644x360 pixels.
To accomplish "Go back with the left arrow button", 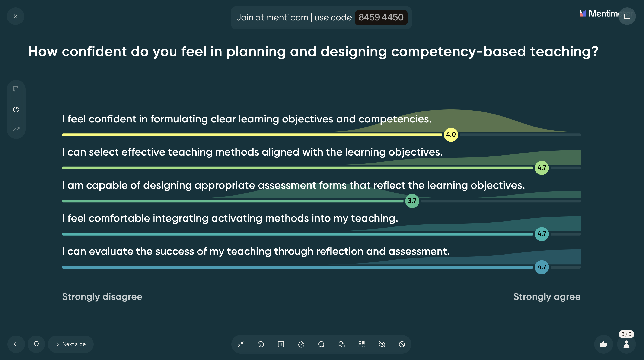I will (16, 344).
